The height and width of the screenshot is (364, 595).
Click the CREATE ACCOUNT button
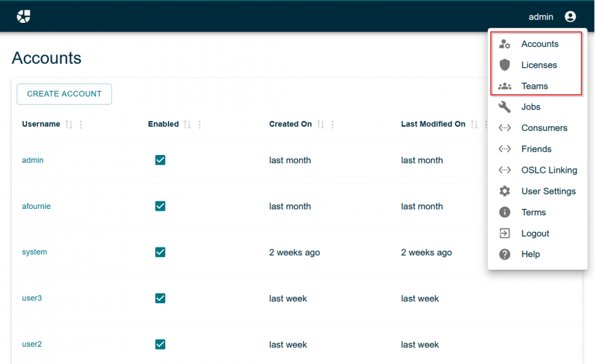64,94
